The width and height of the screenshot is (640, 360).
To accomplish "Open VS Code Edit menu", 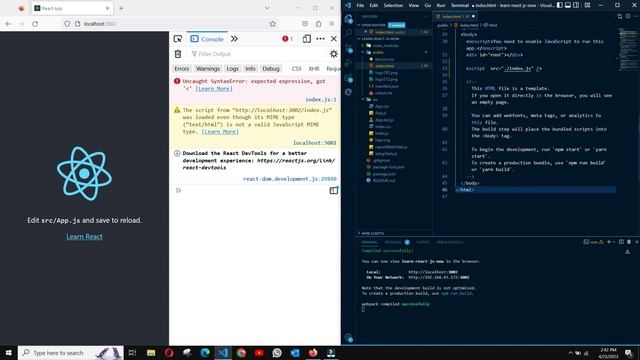I will [373, 5].
